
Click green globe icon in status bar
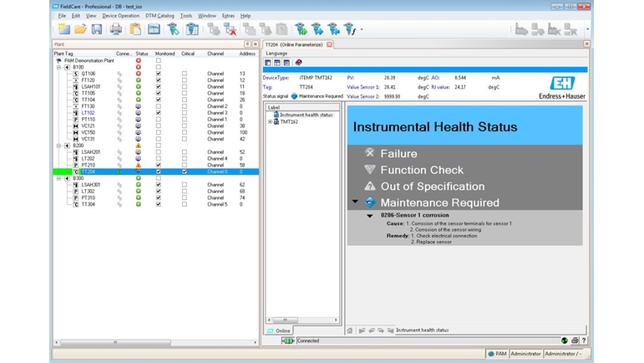point(565,340)
